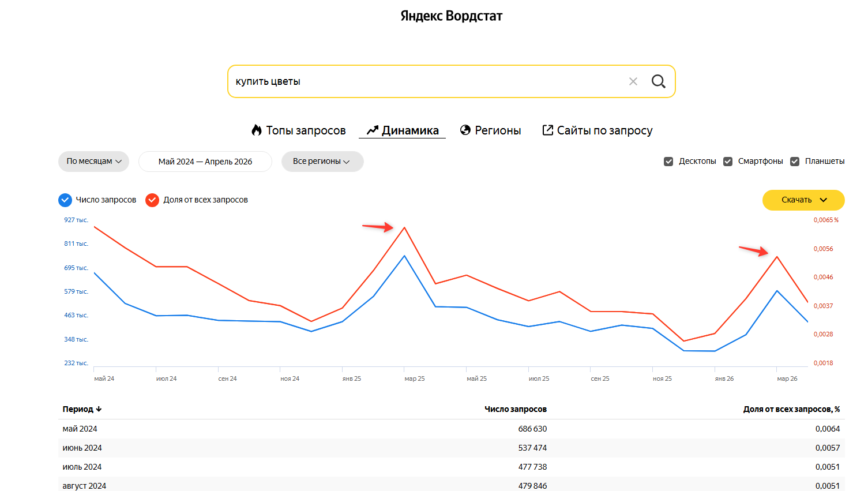This screenshot has width=868, height=491.
Task: Click the share value 0,0064
Action: coord(828,429)
